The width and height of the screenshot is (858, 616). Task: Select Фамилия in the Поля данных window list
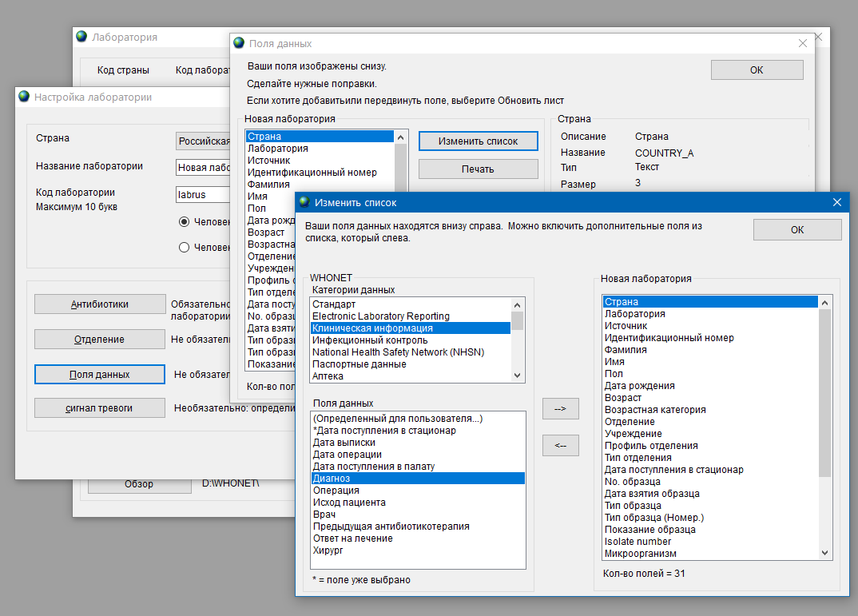click(x=320, y=185)
